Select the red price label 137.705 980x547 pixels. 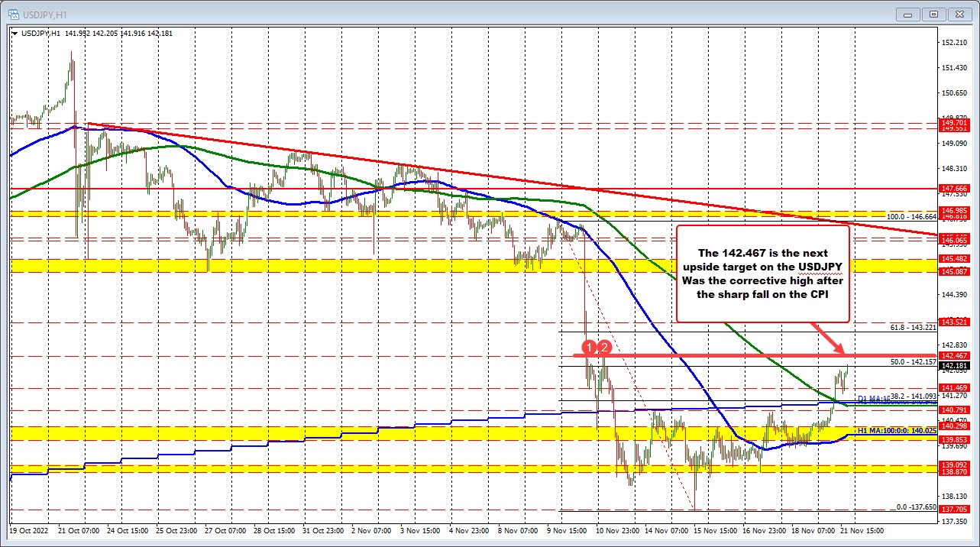coord(956,510)
